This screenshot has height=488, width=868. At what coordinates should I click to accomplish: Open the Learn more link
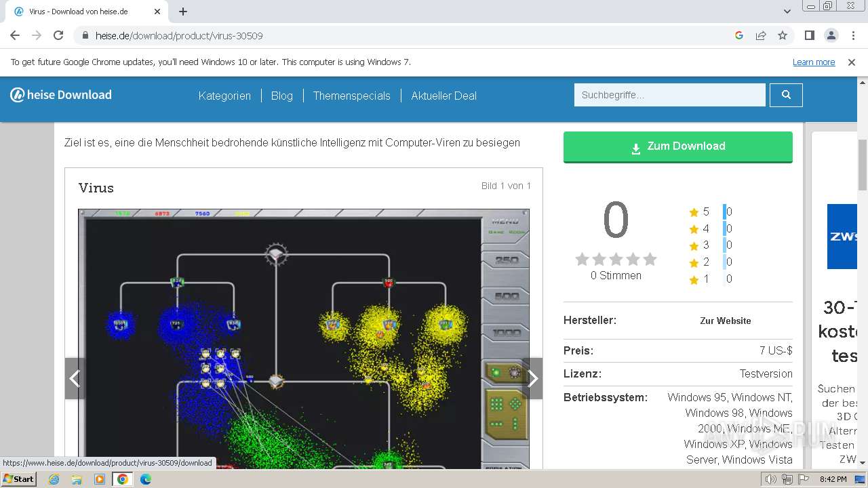pos(814,62)
